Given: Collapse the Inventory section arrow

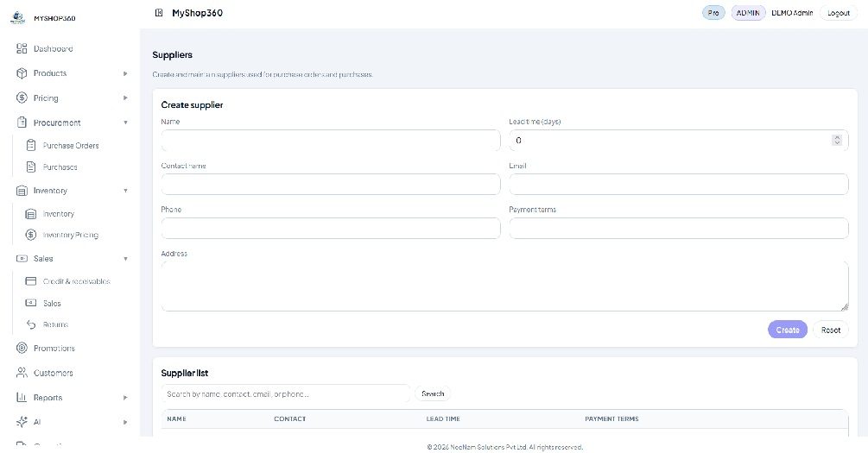Looking at the screenshot, I should coord(125,191).
